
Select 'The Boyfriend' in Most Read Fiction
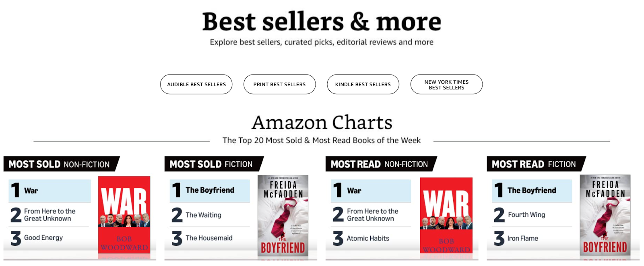pos(531,190)
